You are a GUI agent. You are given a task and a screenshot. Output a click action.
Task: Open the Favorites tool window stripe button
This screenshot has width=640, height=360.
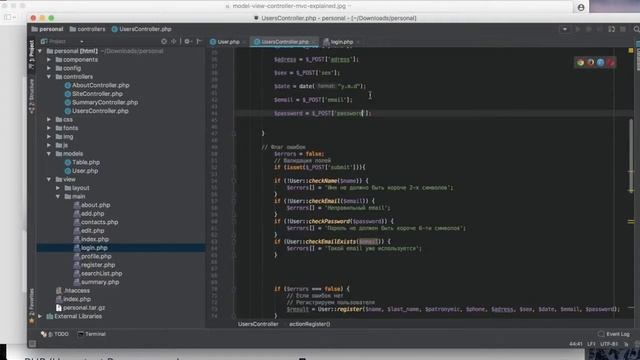[x=32, y=306]
